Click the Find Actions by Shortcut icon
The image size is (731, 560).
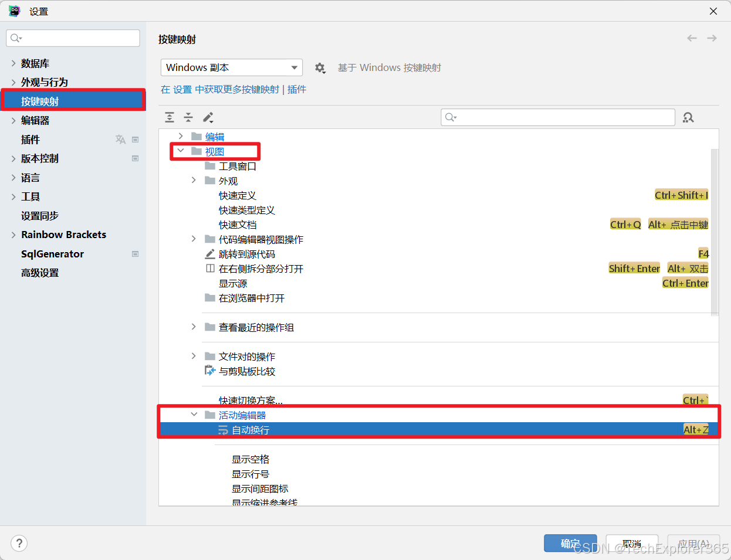coord(688,117)
